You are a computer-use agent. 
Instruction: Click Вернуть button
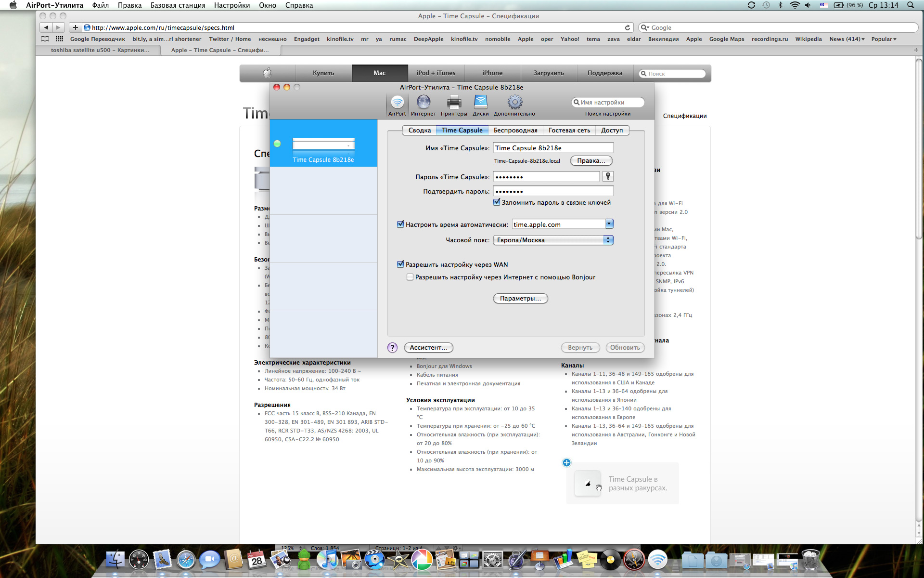[580, 347]
